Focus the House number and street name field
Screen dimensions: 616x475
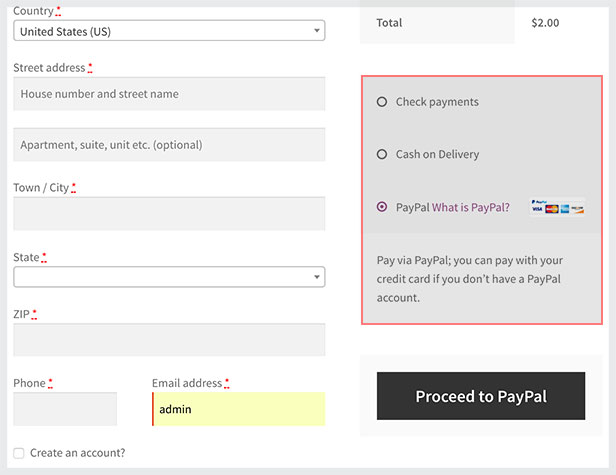[169, 94]
